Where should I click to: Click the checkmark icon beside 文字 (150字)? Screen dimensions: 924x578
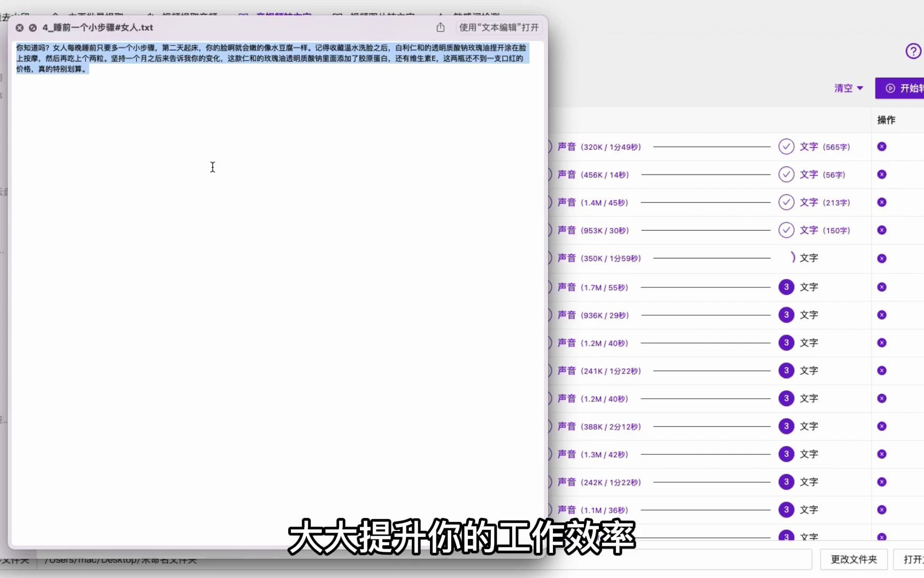coord(786,230)
